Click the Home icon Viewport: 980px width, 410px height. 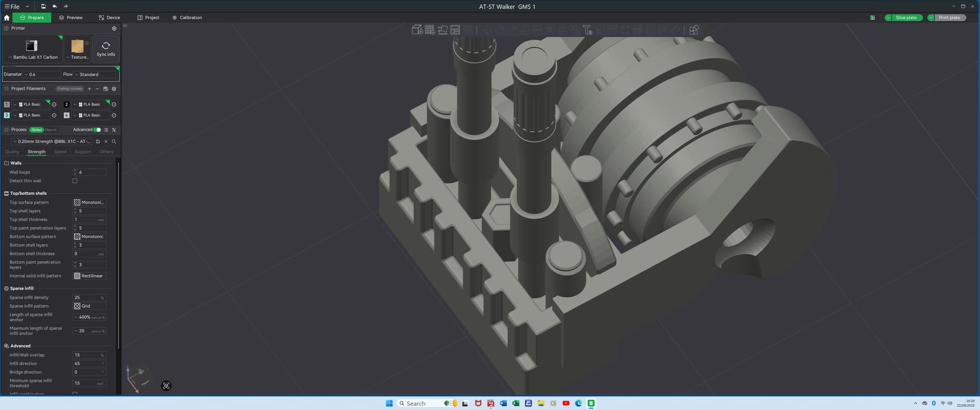coord(7,17)
